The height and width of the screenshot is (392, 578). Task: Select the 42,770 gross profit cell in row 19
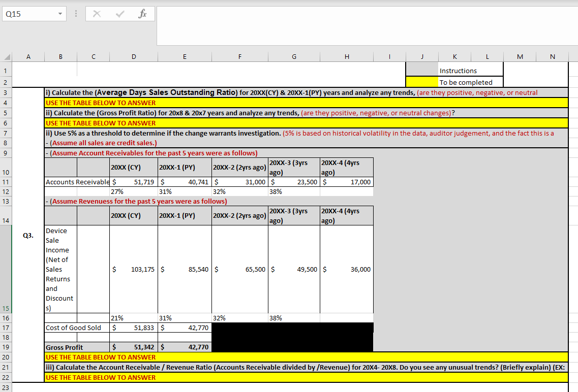(x=185, y=347)
